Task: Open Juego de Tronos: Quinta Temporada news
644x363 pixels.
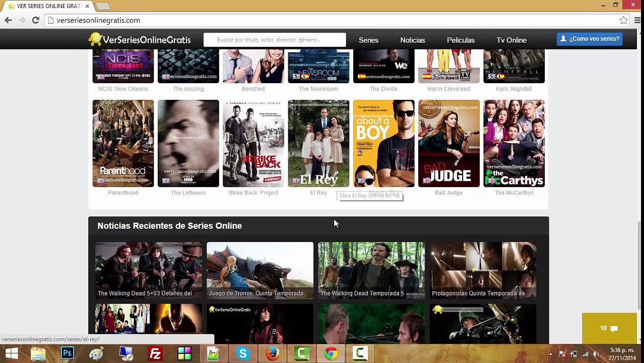Action: tap(260, 270)
